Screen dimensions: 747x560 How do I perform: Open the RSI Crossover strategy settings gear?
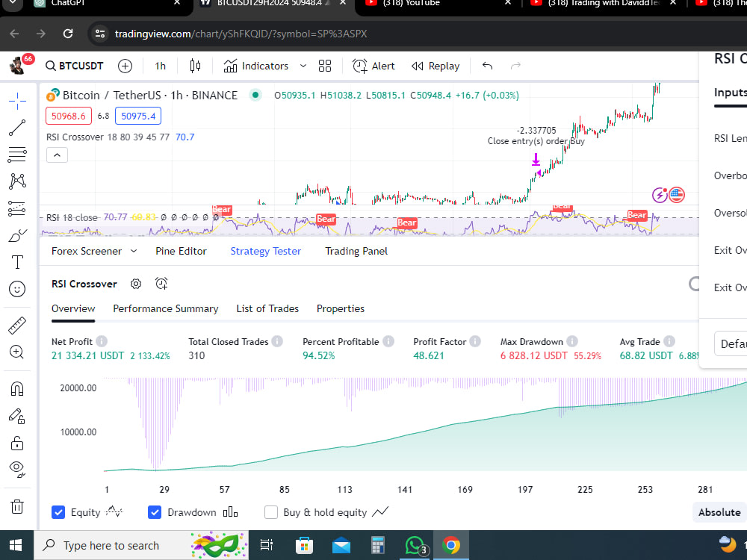point(136,284)
